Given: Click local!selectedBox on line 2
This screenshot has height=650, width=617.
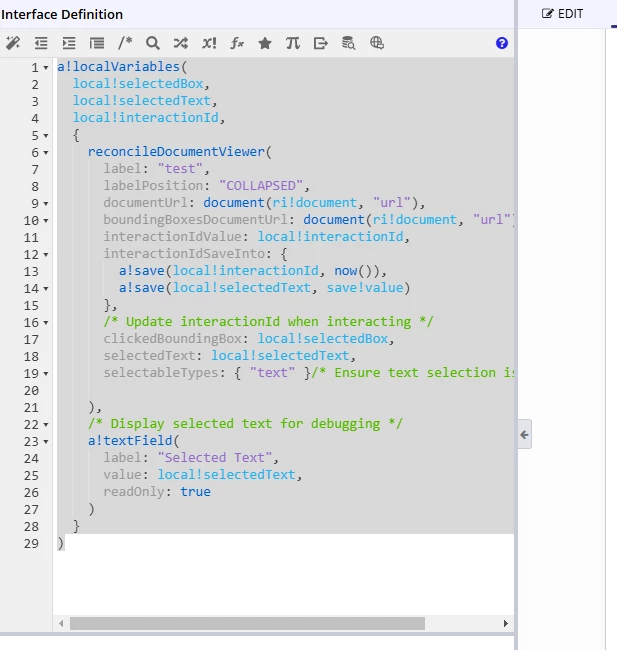Looking at the screenshot, I should coord(138,84).
